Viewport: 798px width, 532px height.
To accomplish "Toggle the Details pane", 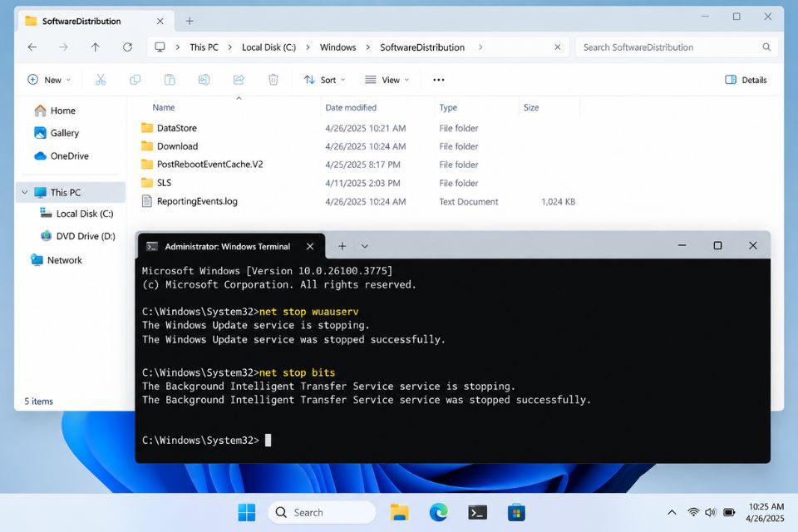I will tap(746, 80).
